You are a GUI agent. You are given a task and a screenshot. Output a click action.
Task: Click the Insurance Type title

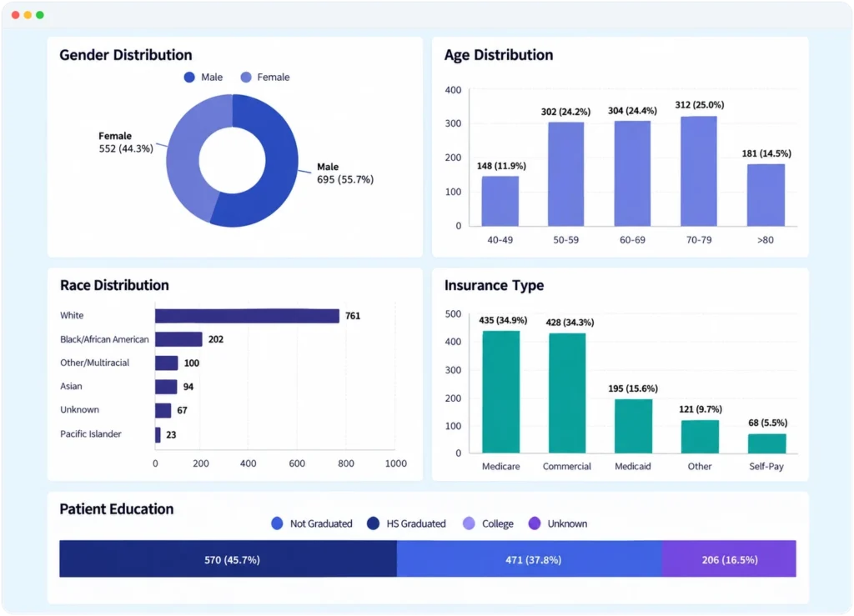click(494, 286)
